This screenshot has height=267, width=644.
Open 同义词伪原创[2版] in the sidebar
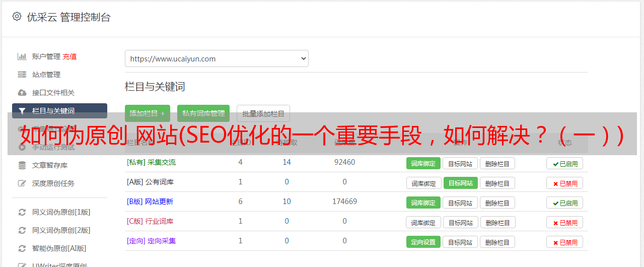point(61,230)
